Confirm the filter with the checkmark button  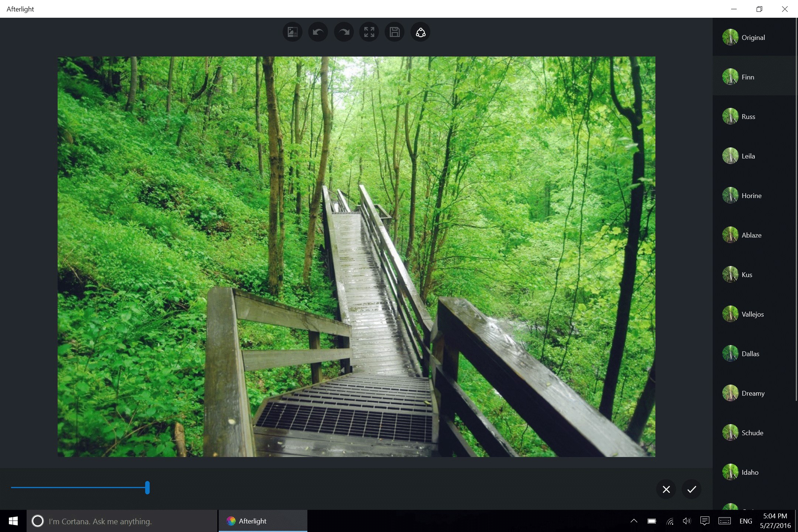pos(691,489)
